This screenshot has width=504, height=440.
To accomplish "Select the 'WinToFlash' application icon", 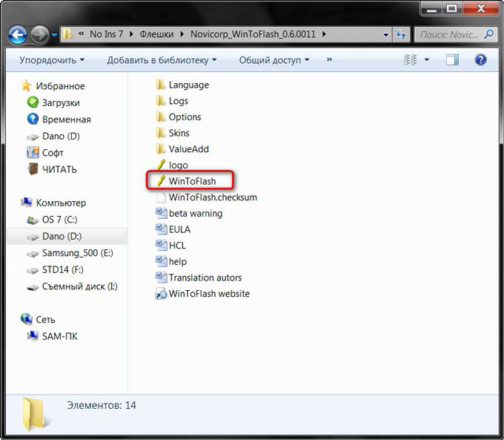I will pyautogui.click(x=161, y=181).
